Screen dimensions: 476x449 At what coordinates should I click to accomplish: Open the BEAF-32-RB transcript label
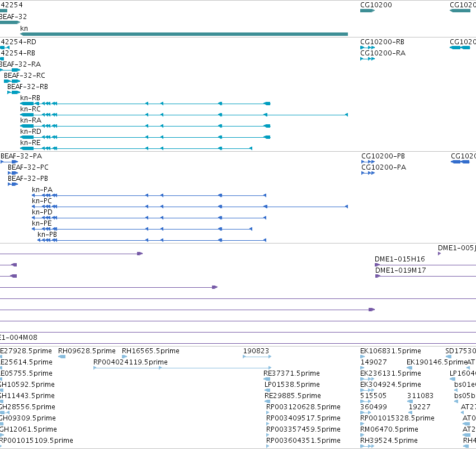[27, 87]
